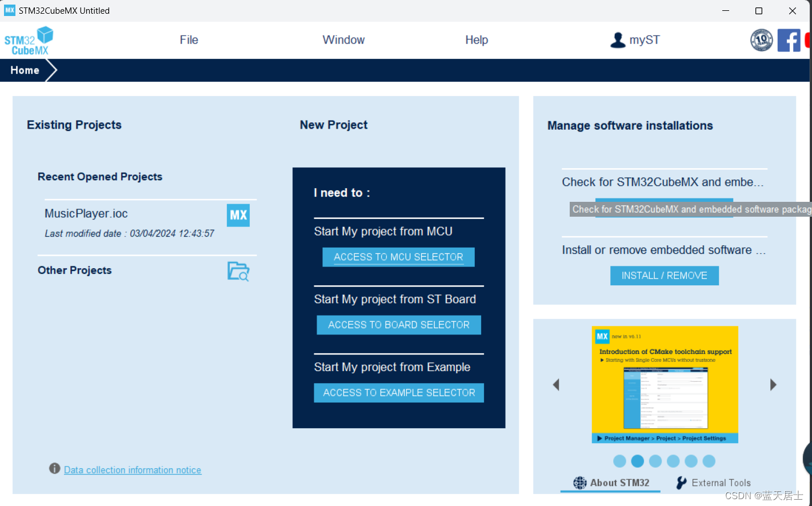The height and width of the screenshot is (506, 812).
Task: Open the Window menu
Action: coord(343,40)
